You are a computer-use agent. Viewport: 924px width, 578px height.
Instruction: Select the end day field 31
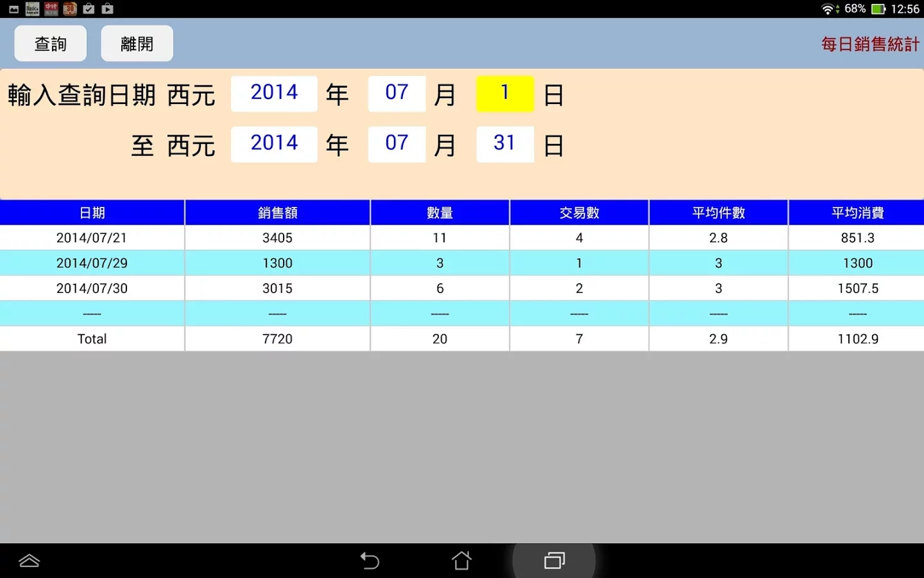[505, 144]
